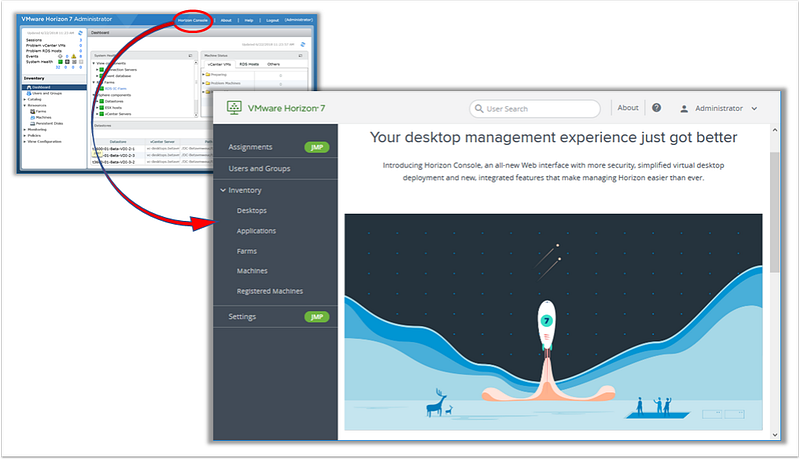The width and height of the screenshot is (800, 459).
Task: Expand the Administrator account dropdown chevron
Action: coord(754,109)
